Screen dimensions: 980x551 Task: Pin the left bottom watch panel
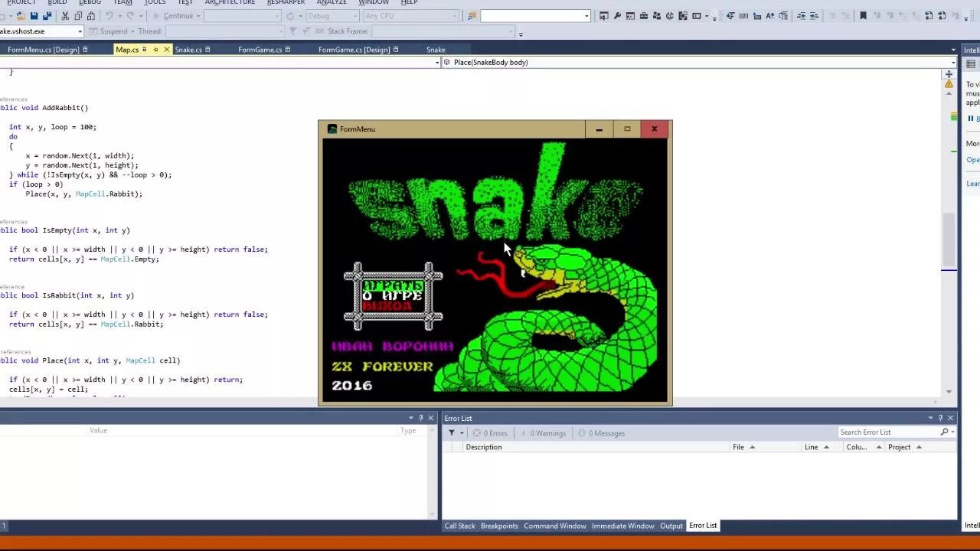pyautogui.click(x=420, y=418)
